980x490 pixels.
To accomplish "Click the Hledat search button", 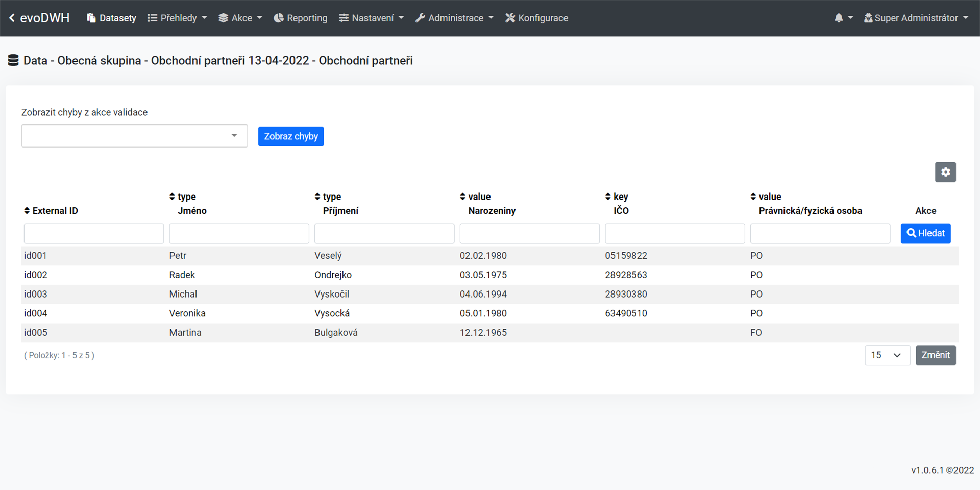I will [x=925, y=233].
